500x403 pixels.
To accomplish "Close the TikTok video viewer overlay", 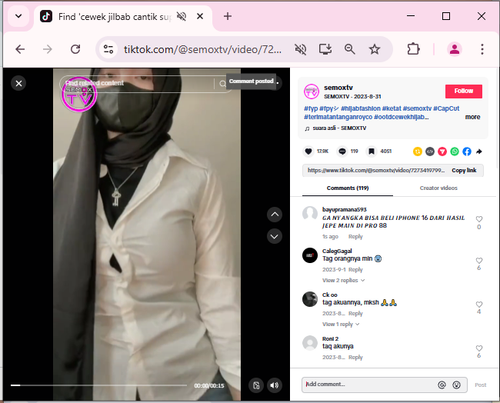I will pyautogui.click(x=19, y=83).
